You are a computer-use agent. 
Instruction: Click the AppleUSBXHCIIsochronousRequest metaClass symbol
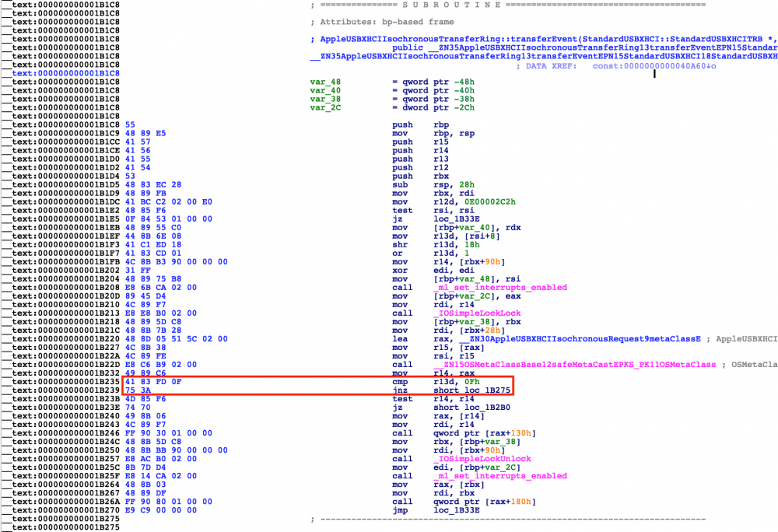point(580,339)
